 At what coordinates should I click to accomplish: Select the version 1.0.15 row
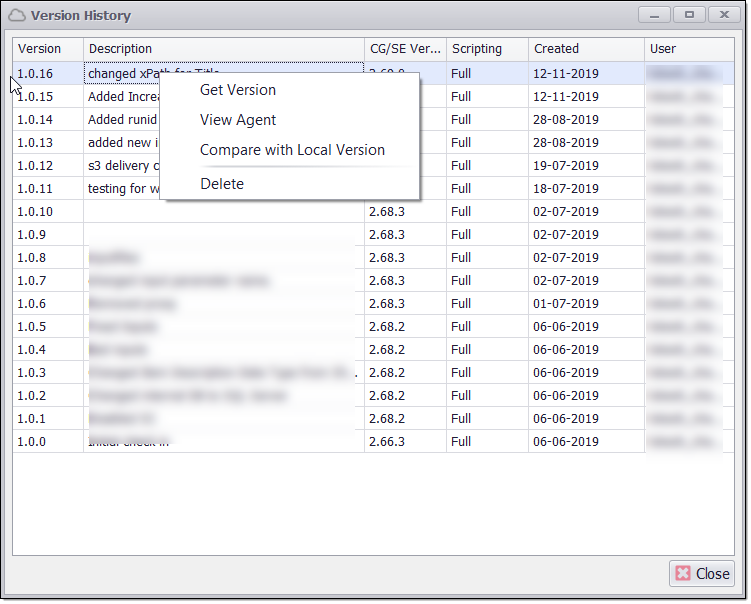pyautogui.click(x=36, y=97)
